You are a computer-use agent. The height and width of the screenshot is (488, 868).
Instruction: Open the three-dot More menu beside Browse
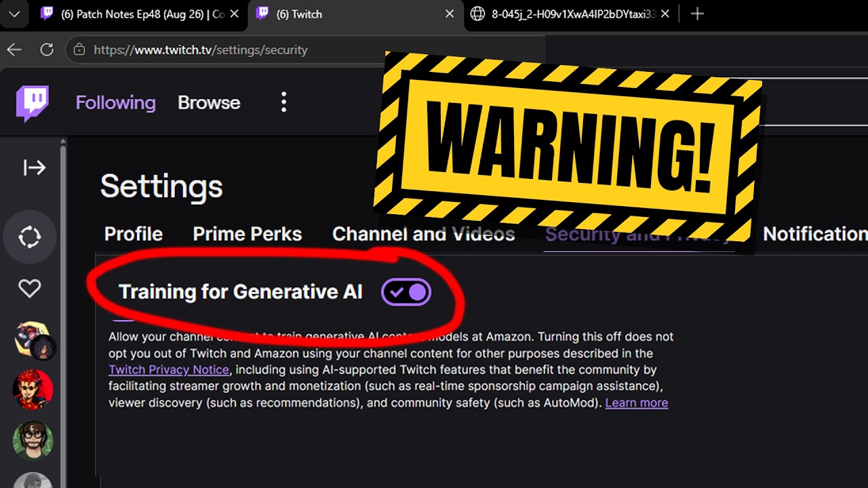coord(283,102)
